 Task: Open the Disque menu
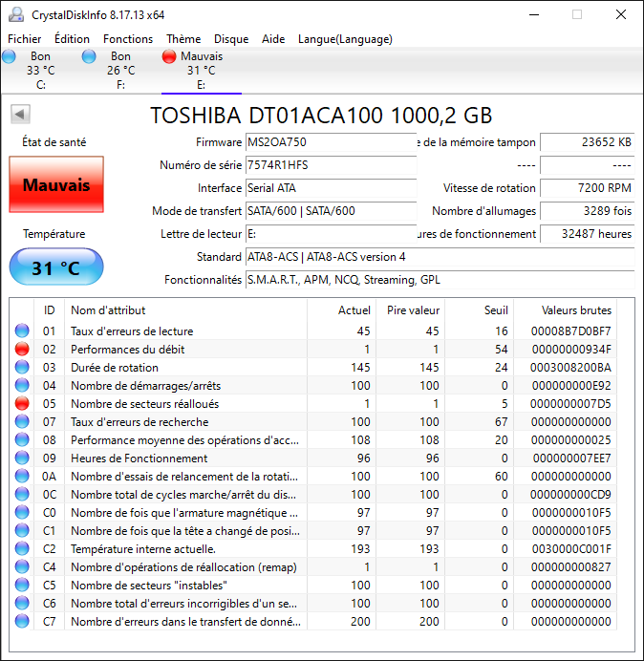point(231,39)
